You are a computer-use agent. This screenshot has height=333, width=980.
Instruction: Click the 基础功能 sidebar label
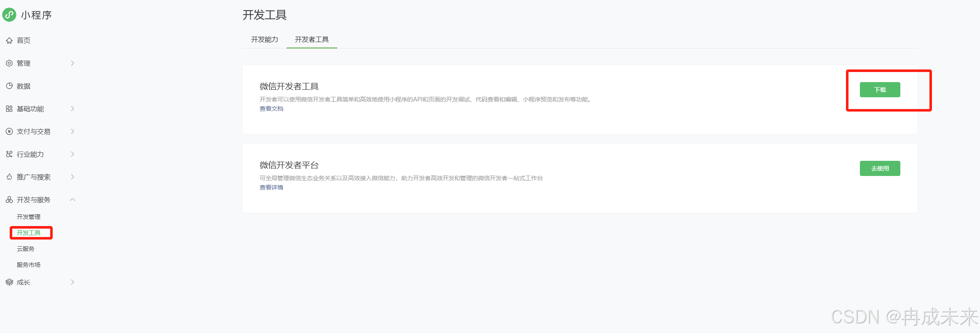coord(30,109)
